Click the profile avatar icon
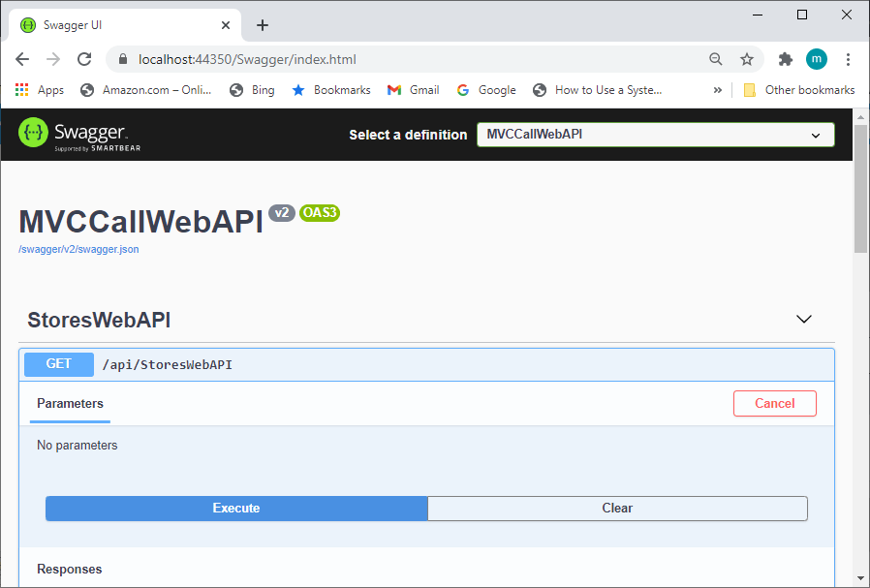870x588 pixels. pos(817,59)
